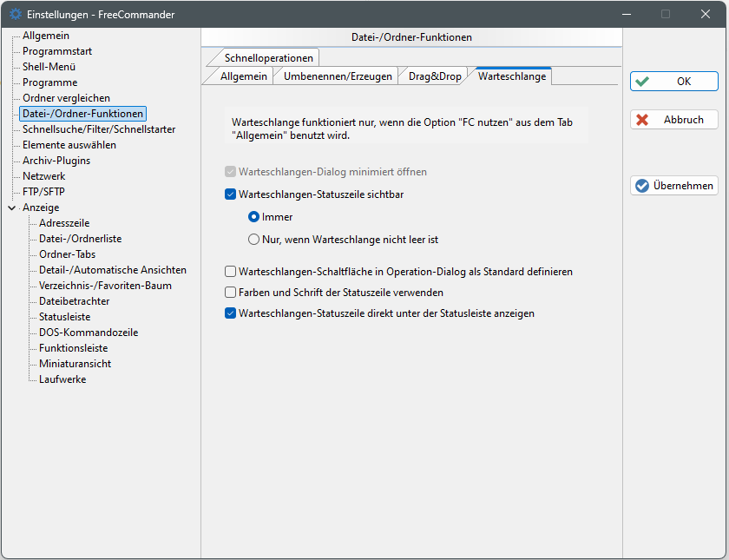Close the Einstellungen dialog window
This screenshot has height=560, width=729.
tap(705, 14)
